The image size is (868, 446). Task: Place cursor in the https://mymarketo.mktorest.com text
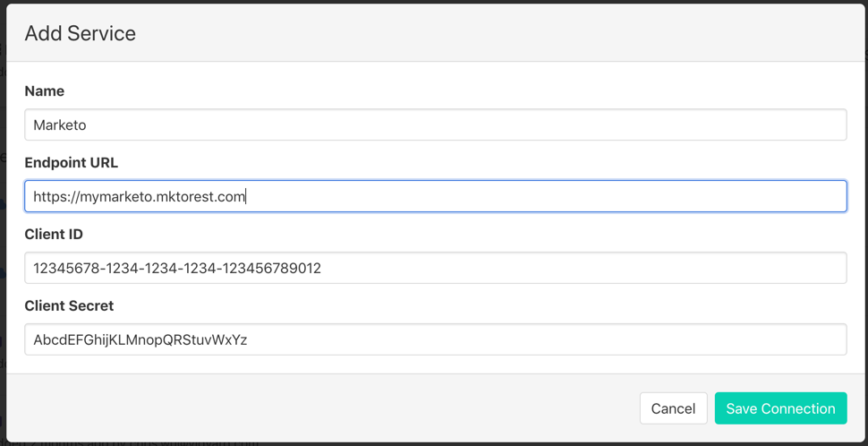pyautogui.click(x=139, y=197)
